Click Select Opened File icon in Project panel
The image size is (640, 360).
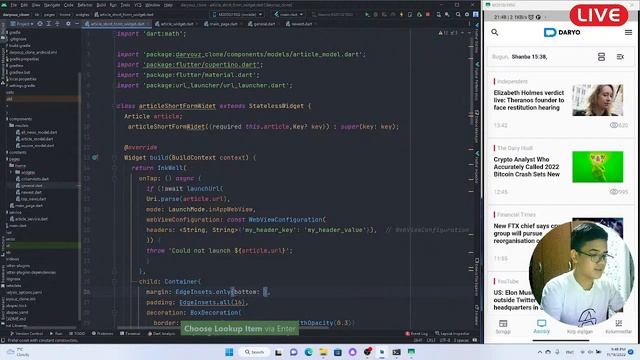pos(40,24)
